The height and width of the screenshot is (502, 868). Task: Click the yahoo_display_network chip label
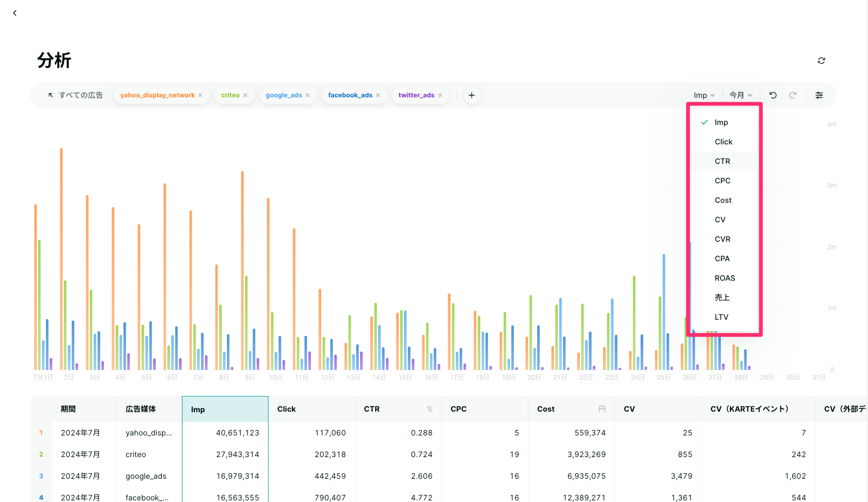tap(158, 95)
